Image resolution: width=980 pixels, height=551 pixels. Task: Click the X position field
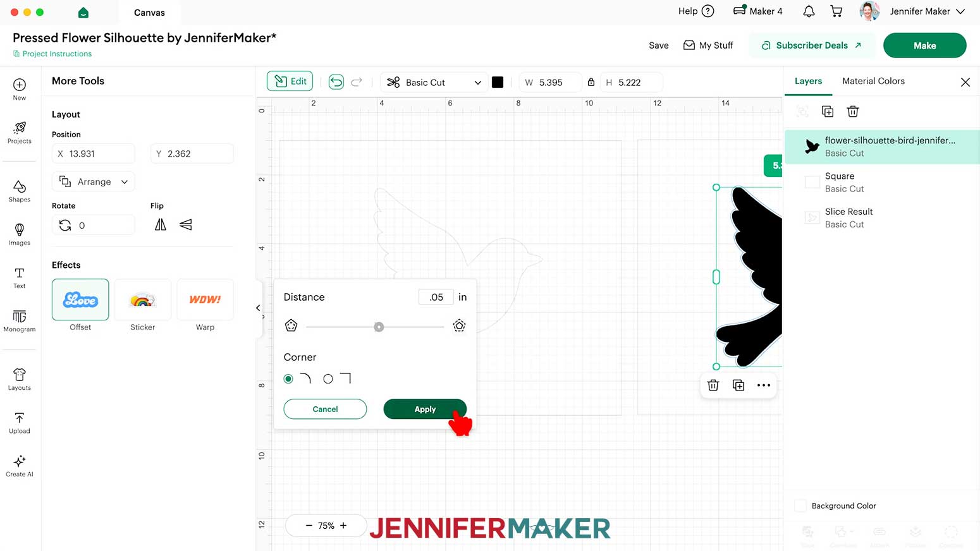[x=94, y=154]
